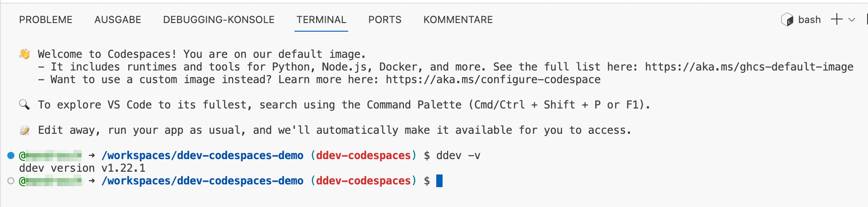Switch to the AUSGABE tab
The width and height of the screenshot is (868, 207).
coord(118,20)
